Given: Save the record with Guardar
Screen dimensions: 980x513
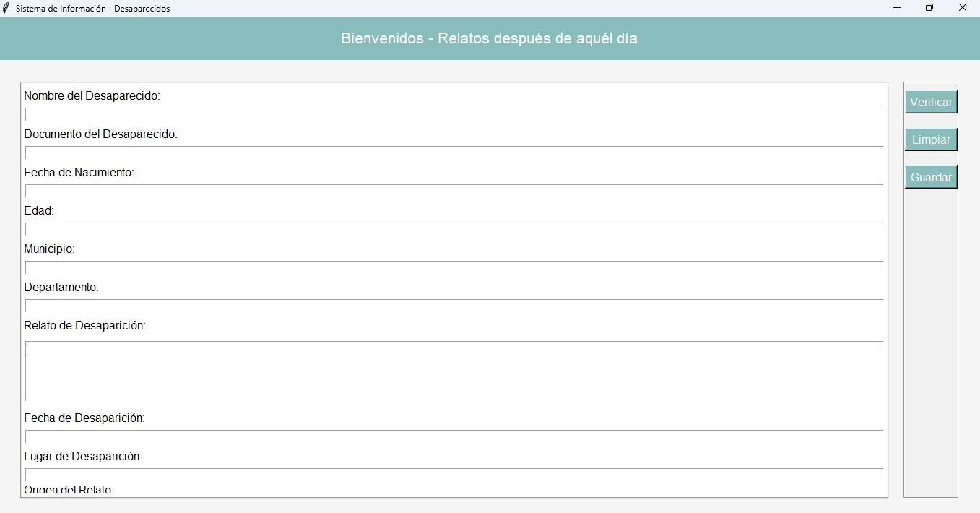Looking at the screenshot, I should pyautogui.click(x=931, y=177).
